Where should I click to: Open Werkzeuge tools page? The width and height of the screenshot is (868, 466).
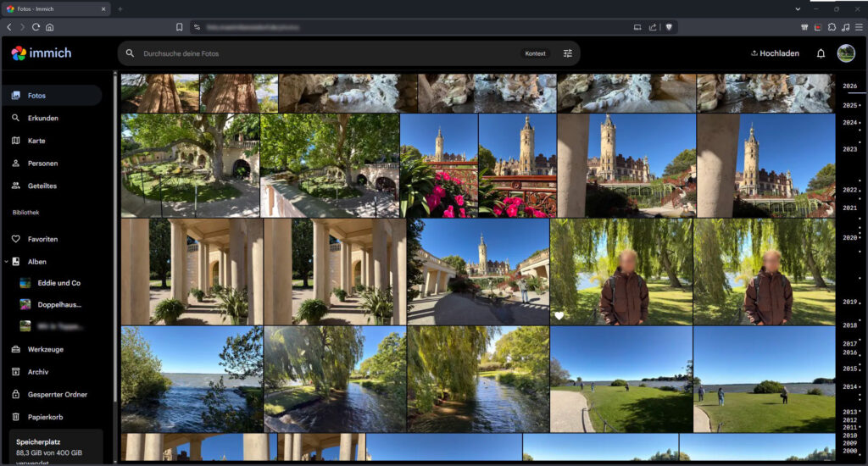click(x=45, y=349)
